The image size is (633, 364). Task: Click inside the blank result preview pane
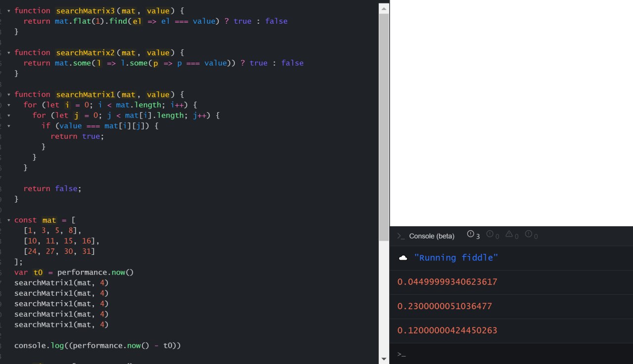point(511,113)
